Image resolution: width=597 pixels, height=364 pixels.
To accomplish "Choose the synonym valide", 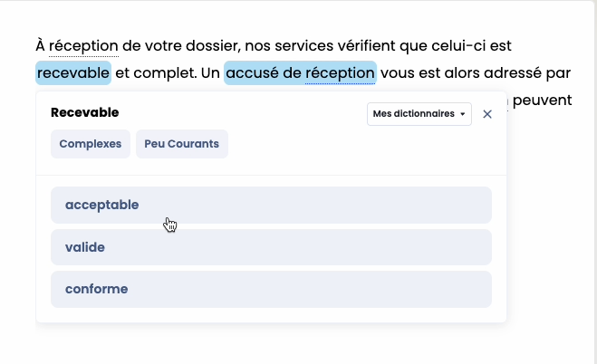I will pyautogui.click(x=271, y=247).
